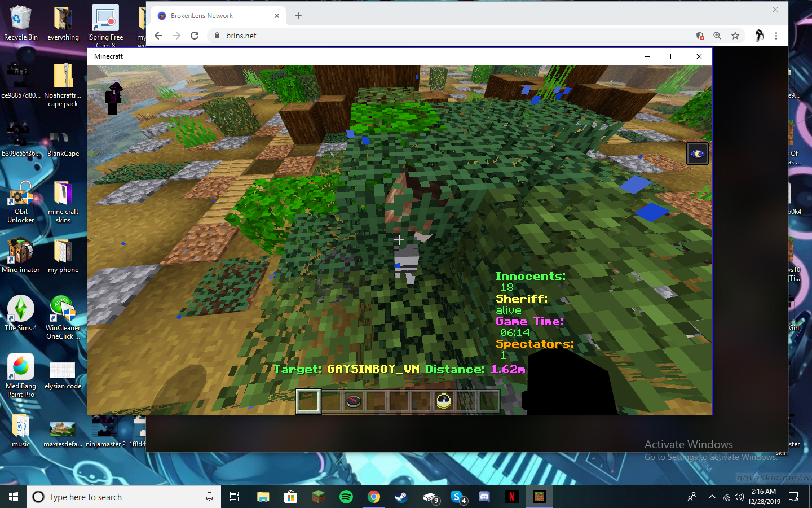
Task: Reload the brlns.net page
Action: pyautogui.click(x=195, y=36)
